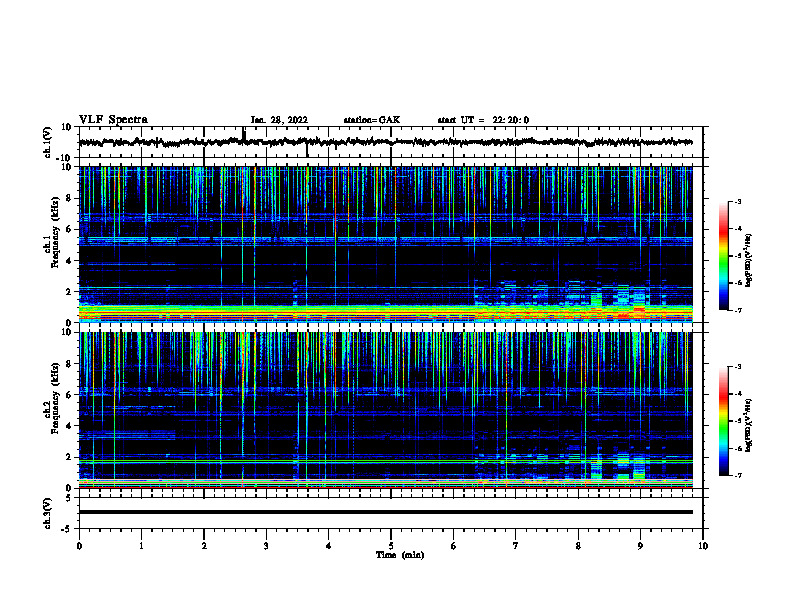Viewport: 792px width, 612px height.
Task: Click the ch.2 color scale log(PSD) label
Action: click(749, 425)
